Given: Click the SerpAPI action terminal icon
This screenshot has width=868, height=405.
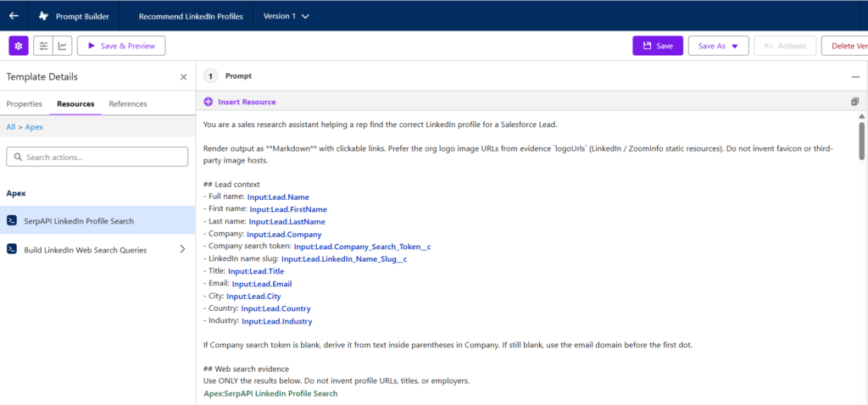Looking at the screenshot, I should pos(12,221).
